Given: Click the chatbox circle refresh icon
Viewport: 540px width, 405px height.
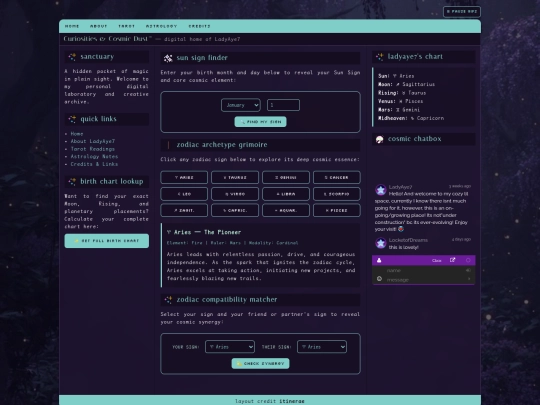Looking at the screenshot, I should coord(468,260).
